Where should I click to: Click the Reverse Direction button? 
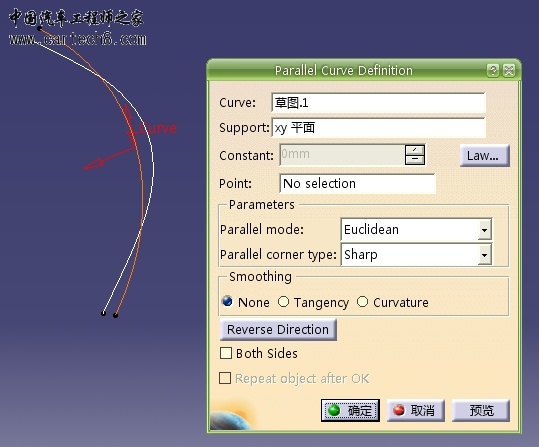[x=278, y=329]
